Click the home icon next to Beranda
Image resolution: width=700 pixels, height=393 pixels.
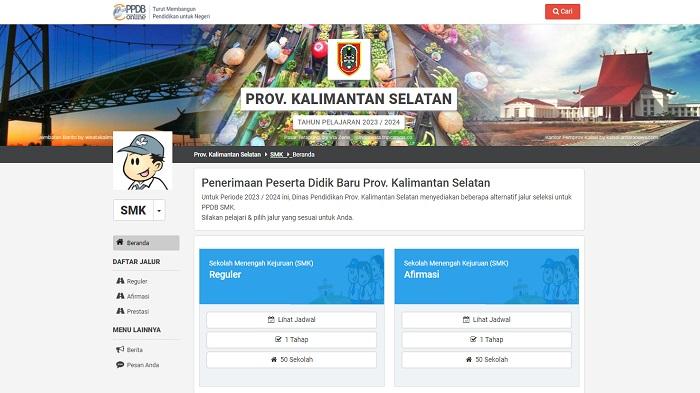(x=120, y=242)
